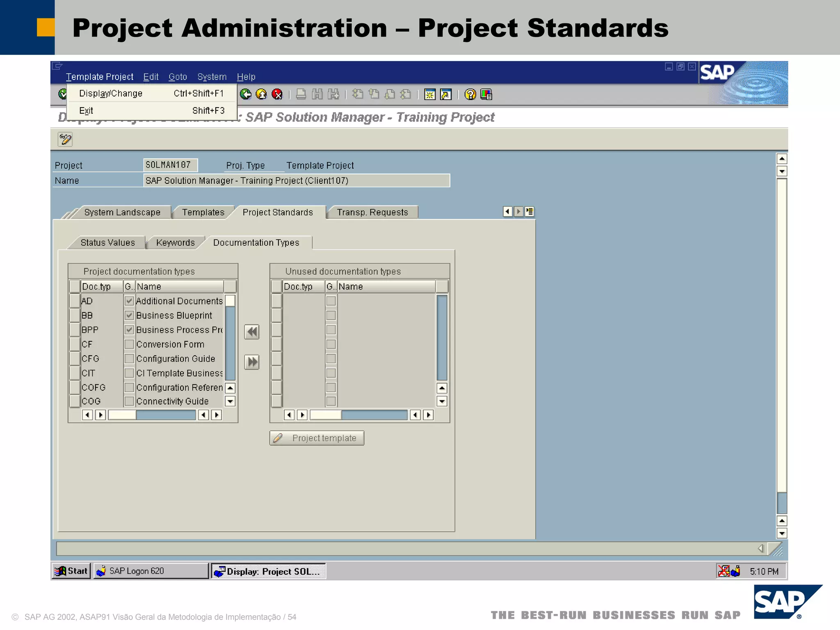Click the Display/Change pencil icon below title
Screen dimensions: 840x630
tap(65, 139)
